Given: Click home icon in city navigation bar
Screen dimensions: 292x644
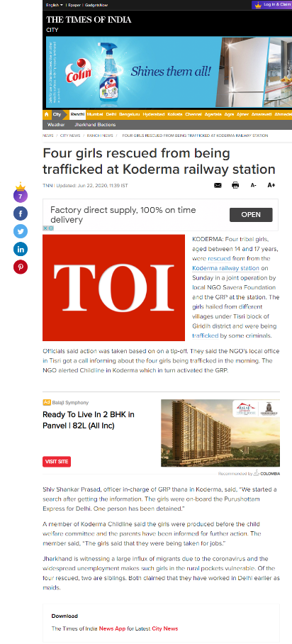Looking at the screenshot, I should [x=46, y=114].
